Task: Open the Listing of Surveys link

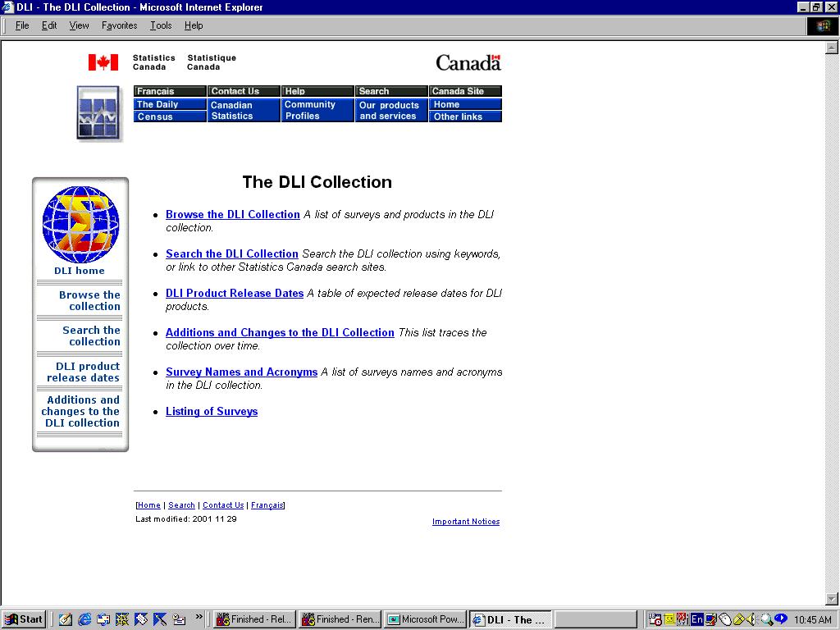Action: [x=212, y=412]
